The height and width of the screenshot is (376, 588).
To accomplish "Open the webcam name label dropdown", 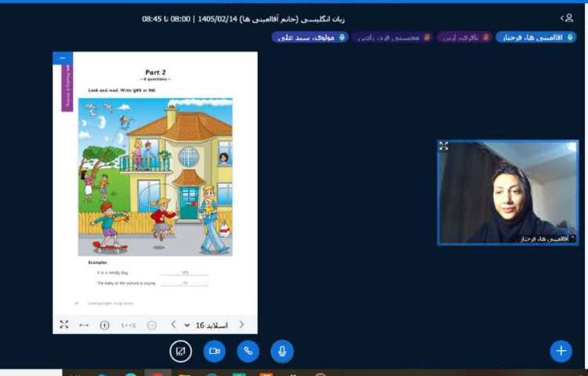I will 546,239.
